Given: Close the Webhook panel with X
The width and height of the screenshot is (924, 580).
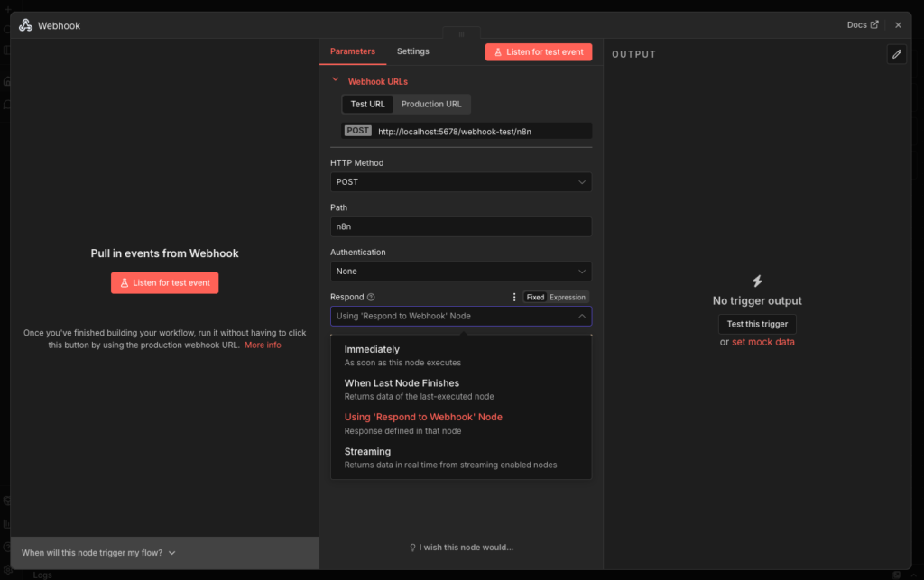Looking at the screenshot, I should [x=898, y=25].
